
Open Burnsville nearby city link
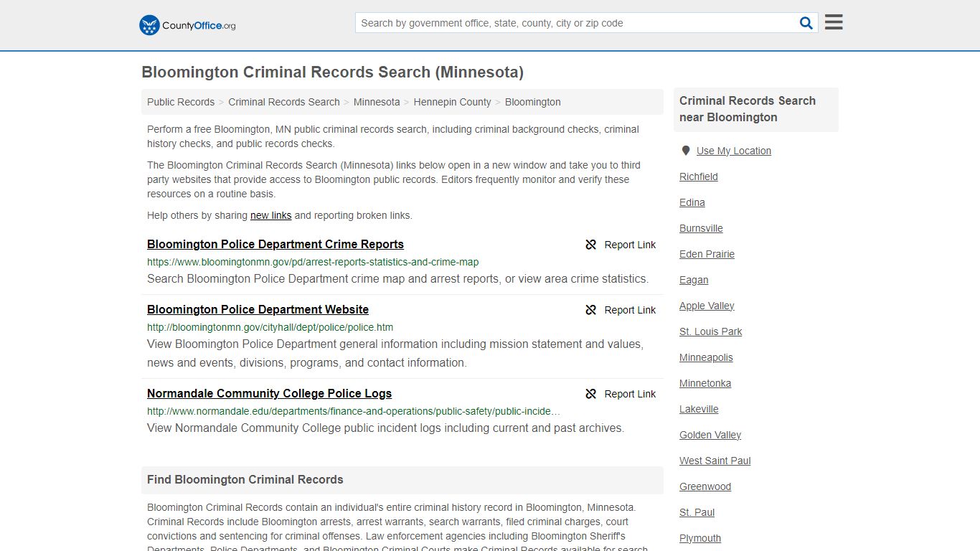pos(701,228)
